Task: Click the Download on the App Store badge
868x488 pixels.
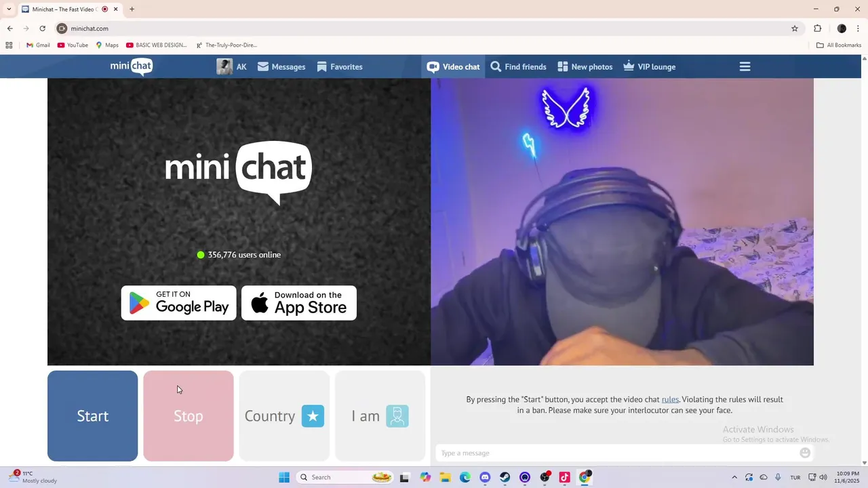Action: [299, 303]
